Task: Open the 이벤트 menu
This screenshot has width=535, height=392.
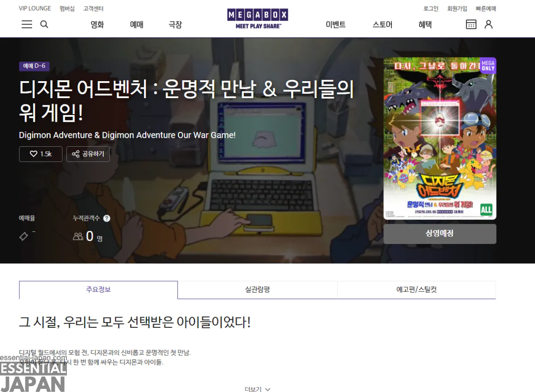Action: (x=336, y=25)
